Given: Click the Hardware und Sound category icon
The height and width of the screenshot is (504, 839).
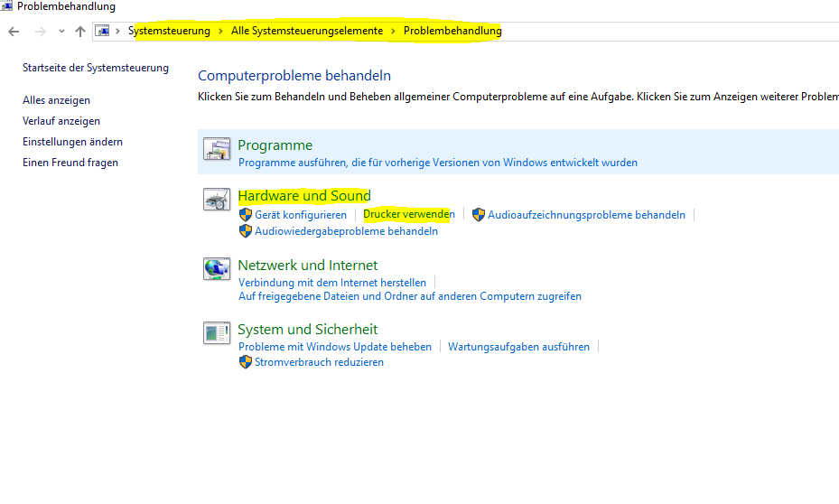Looking at the screenshot, I should [217, 199].
